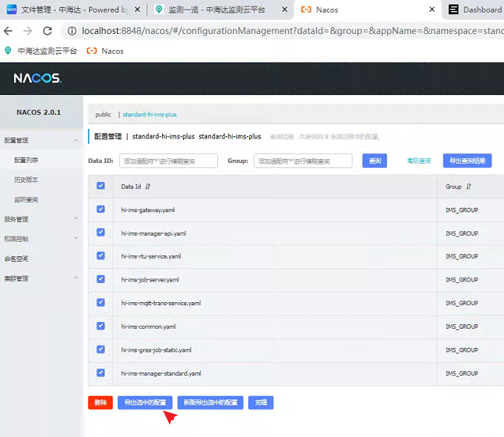The height and width of the screenshot is (437, 504).
Task: Click the Data ID search input field
Action: 169,161
